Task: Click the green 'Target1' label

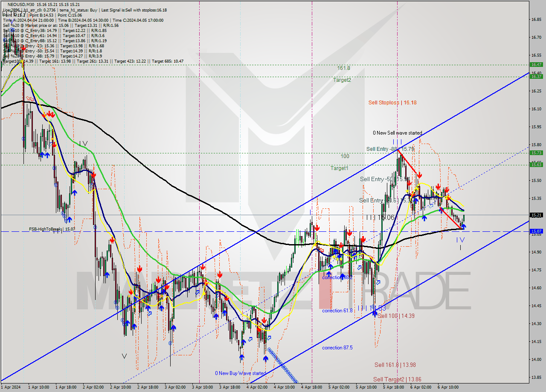Action: (339, 168)
